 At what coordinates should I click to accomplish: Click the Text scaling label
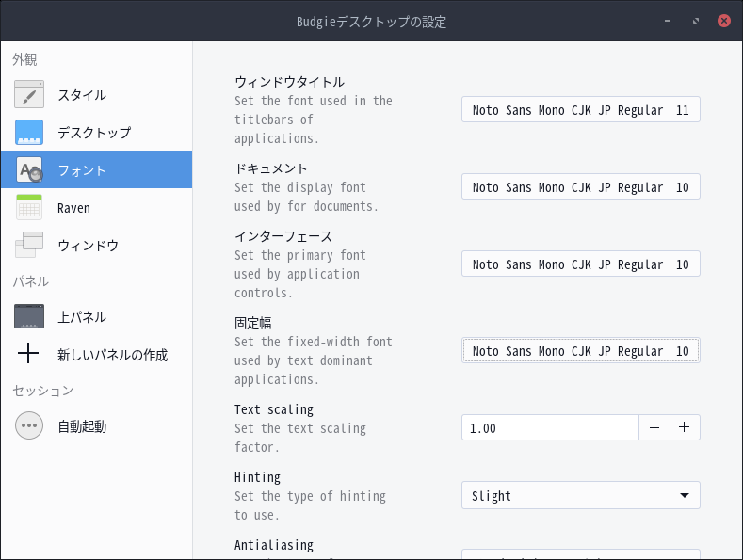[x=274, y=409]
